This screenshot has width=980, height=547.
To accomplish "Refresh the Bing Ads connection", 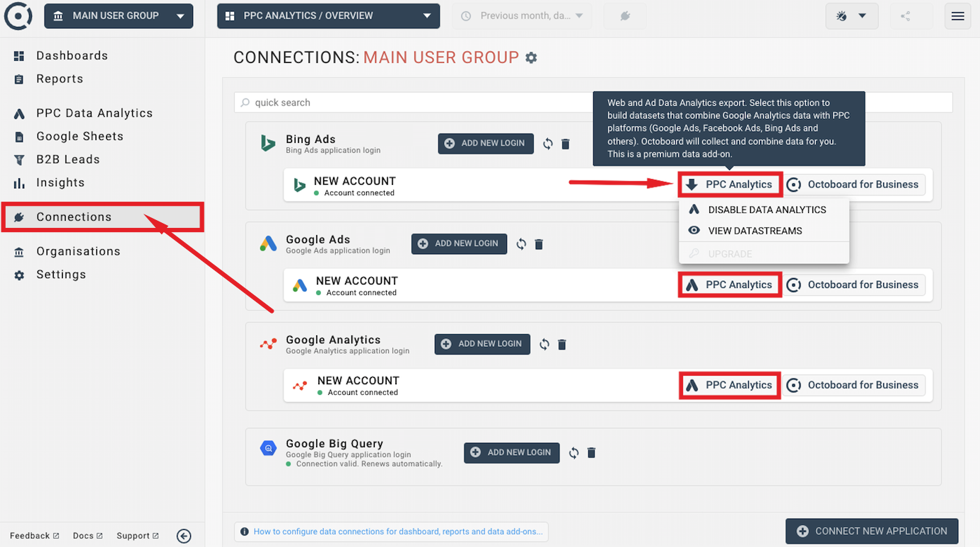I will click(x=548, y=144).
